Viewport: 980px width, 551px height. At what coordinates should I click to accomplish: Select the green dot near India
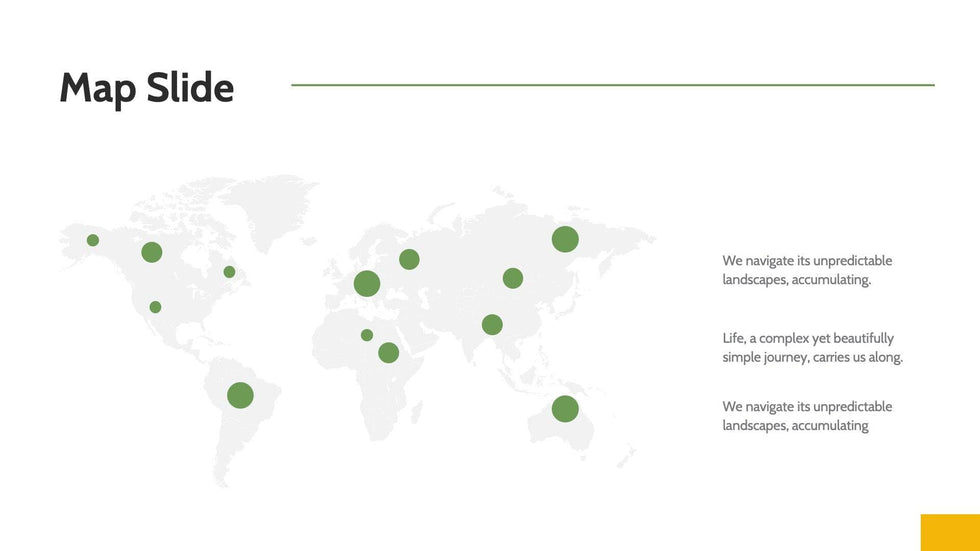coord(492,325)
